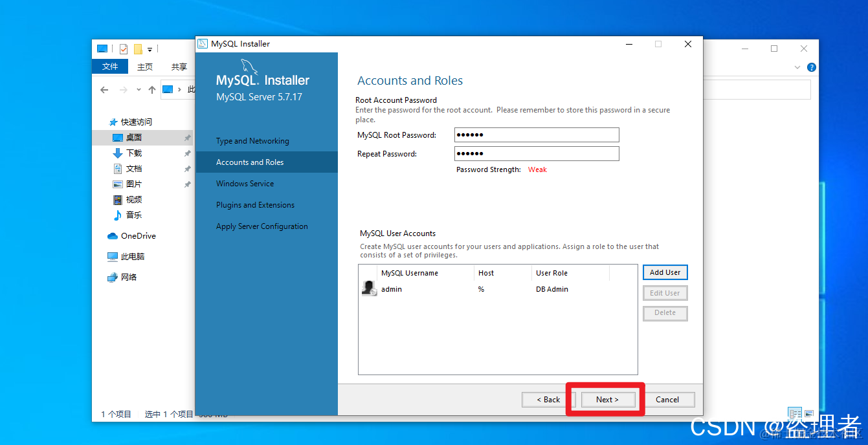Click the pin icon beside 下载

pyautogui.click(x=187, y=153)
